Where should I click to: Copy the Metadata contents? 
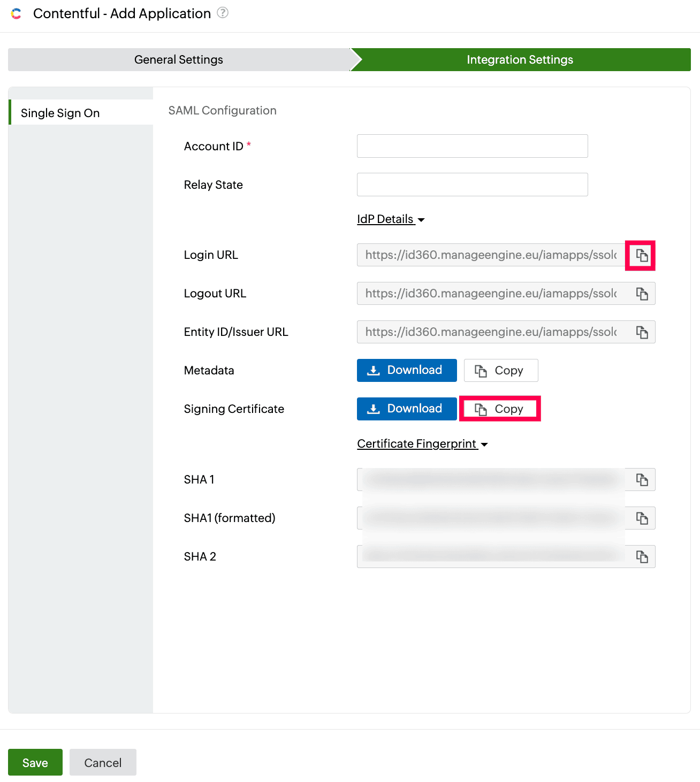tap(501, 370)
